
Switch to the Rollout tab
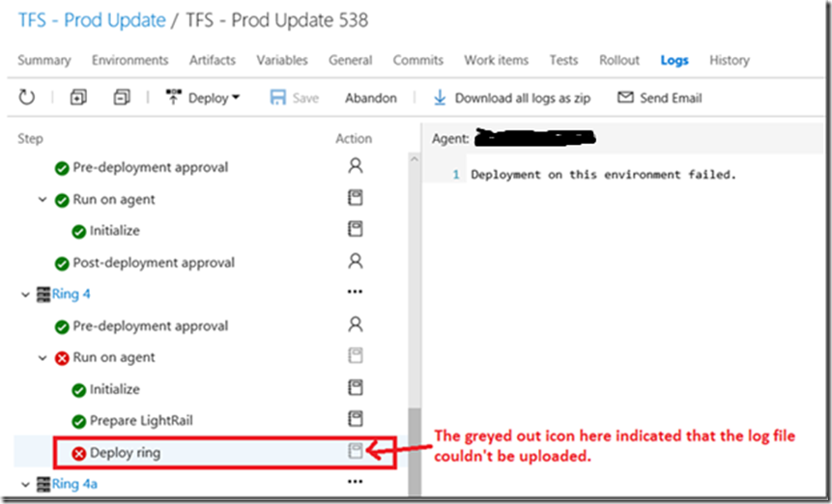619,61
